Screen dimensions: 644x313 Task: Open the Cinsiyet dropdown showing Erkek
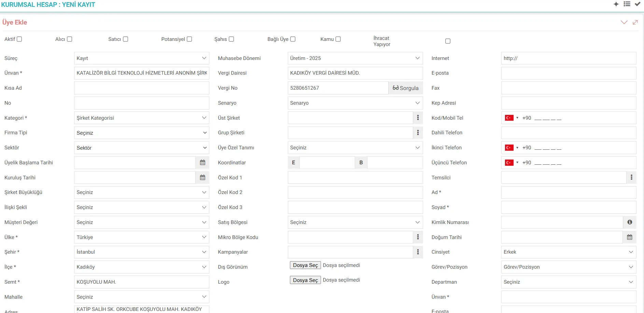(568, 252)
